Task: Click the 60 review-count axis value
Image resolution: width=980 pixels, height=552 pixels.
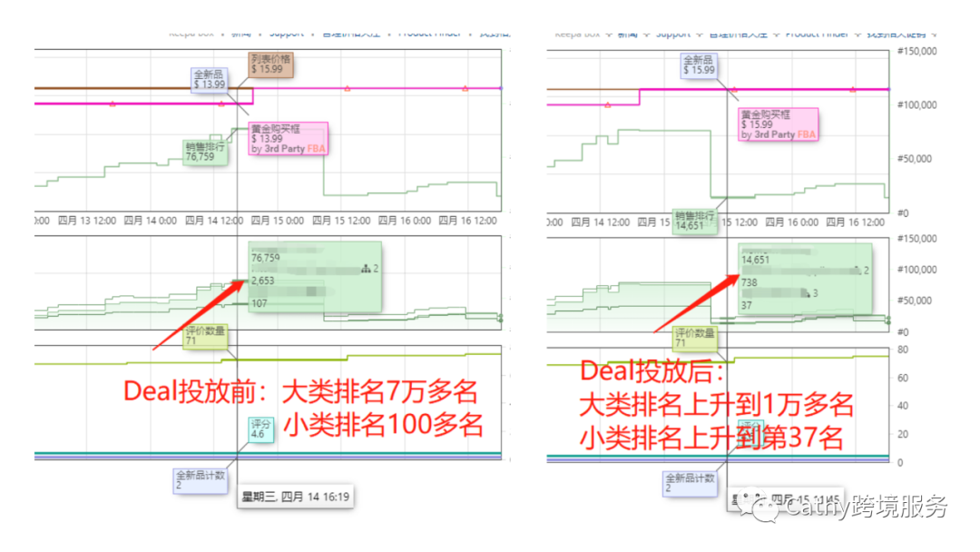Action: tap(903, 379)
